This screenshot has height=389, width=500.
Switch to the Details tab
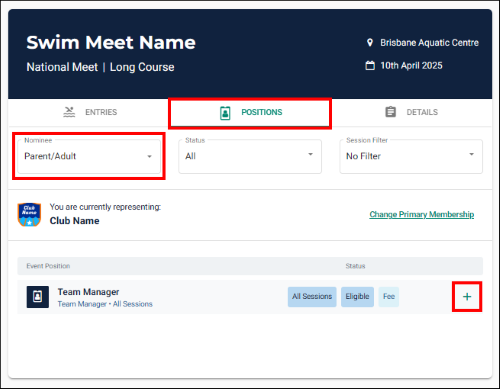(411, 112)
